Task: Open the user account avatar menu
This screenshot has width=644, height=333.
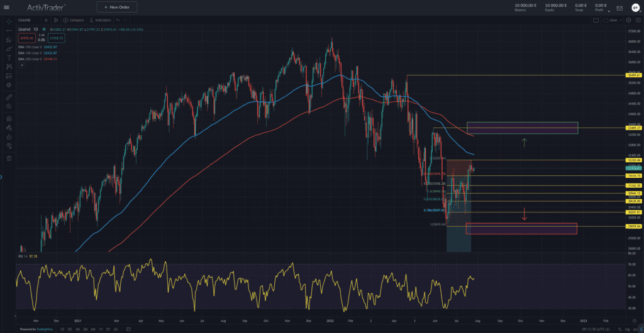Action: pos(635,7)
